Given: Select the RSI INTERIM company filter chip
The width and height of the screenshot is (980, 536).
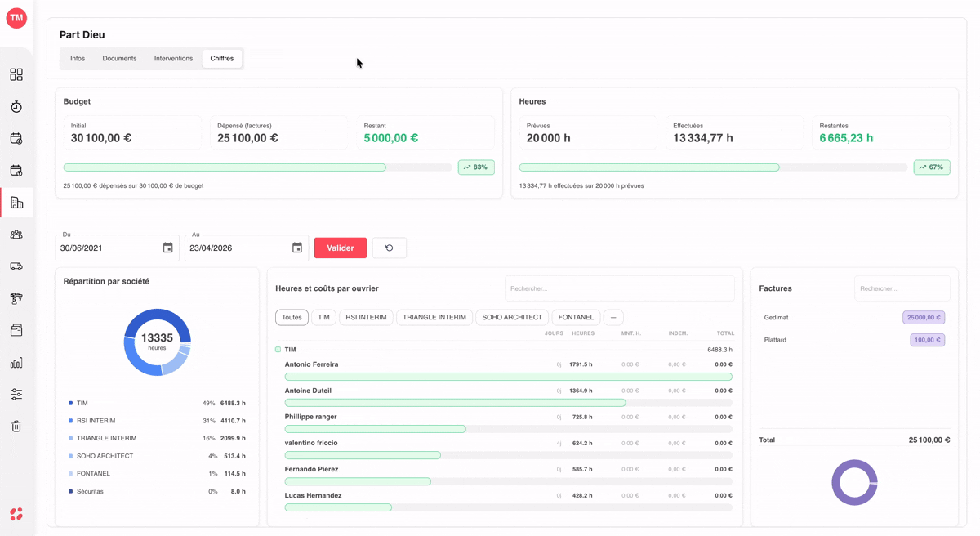Looking at the screenshot, I should [366, 317].
